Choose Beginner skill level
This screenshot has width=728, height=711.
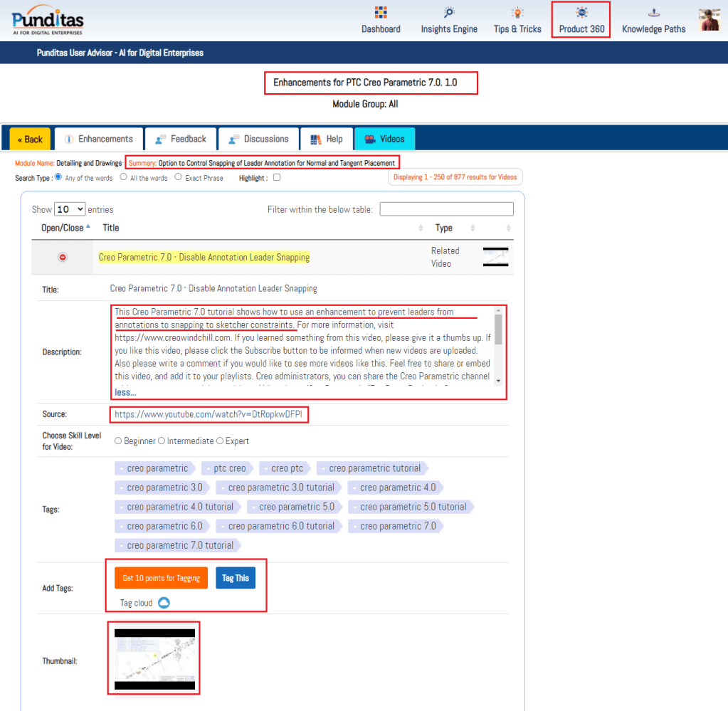tap(118, 441)
